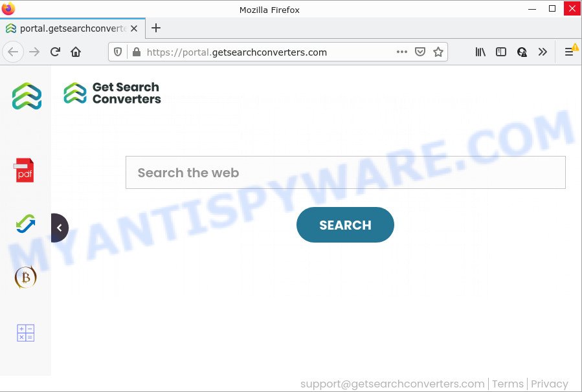
Task: Open the calculator sidebar icon
Action: (26, 332)
